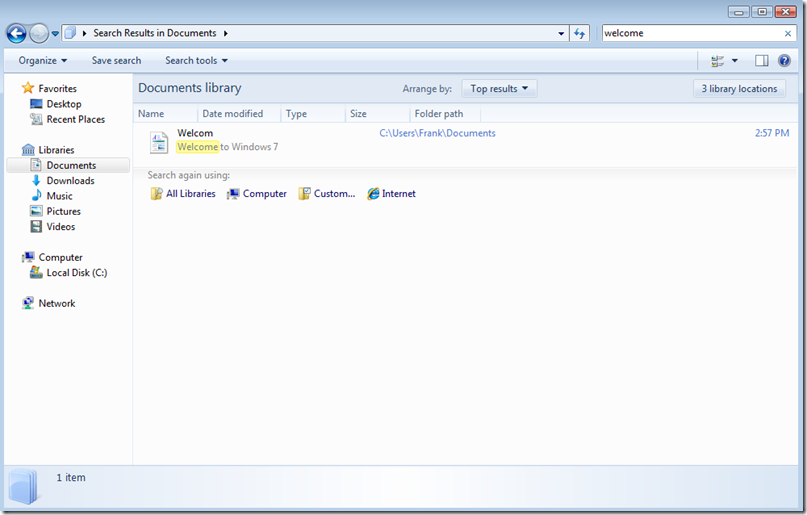Viewport: 807px width, 515px height.
Task: Select Libraries in navigation pane
Action: pos(56,150)
